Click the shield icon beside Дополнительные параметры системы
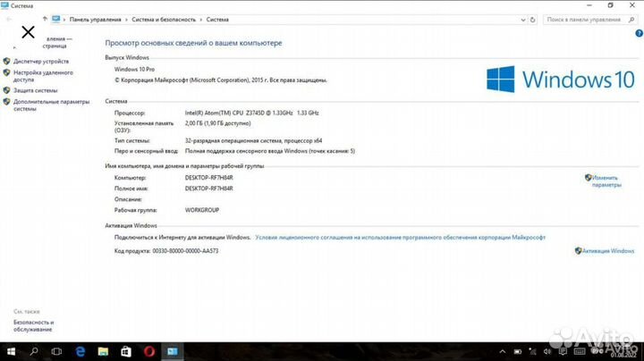The height and width of the screenshot is (361, 644). (x=6, y=102)
